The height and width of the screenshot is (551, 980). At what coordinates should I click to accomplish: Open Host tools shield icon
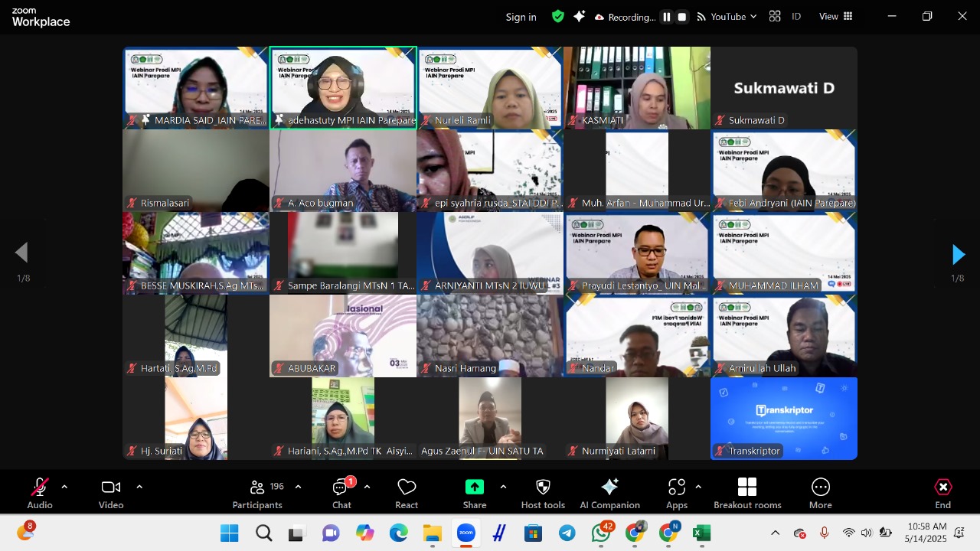(543, 494)
